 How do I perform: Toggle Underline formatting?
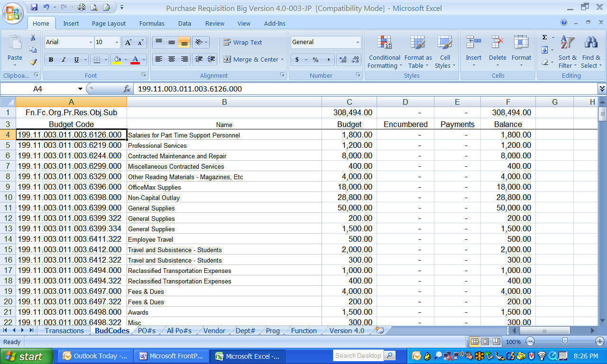coord(76,60)
